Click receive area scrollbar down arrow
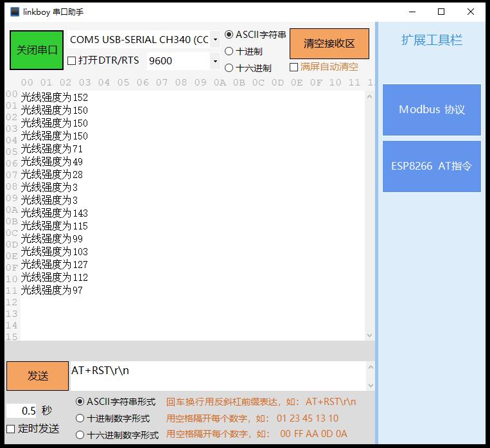 point(369,335)
